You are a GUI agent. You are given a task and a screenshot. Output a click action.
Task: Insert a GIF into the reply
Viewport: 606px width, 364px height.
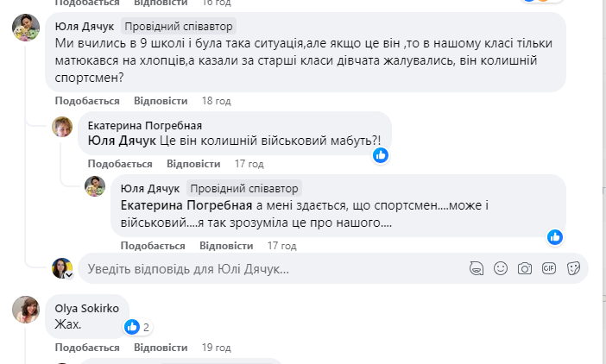[x=548, y=268]
